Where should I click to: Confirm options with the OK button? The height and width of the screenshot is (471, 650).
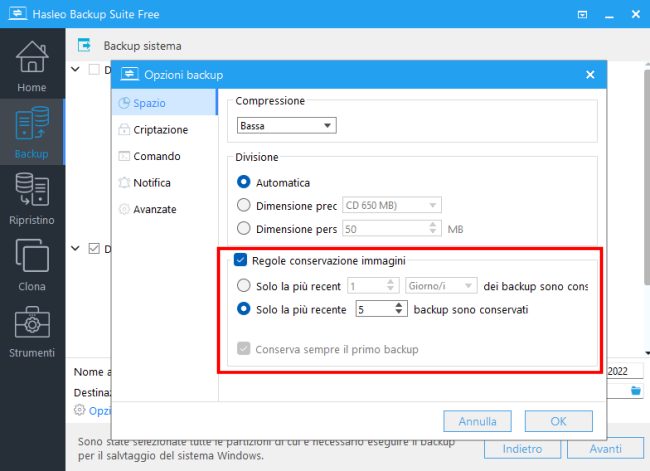pyautogui.click(x=558, y=421)
